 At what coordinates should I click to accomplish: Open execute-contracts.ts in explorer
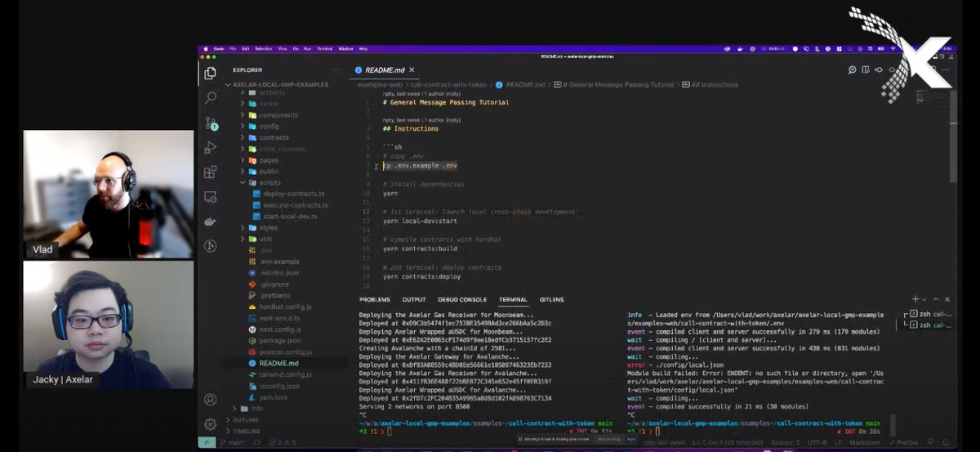click(296, 205)
